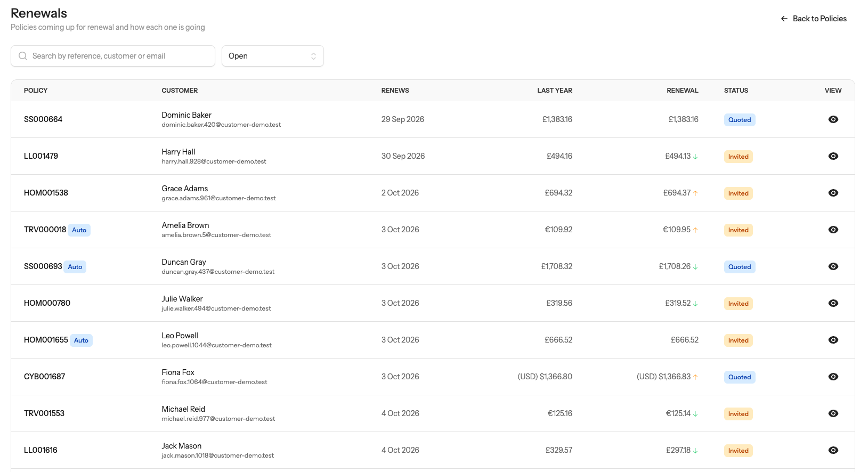Click customer name Michael Reid

coord(183,409)
